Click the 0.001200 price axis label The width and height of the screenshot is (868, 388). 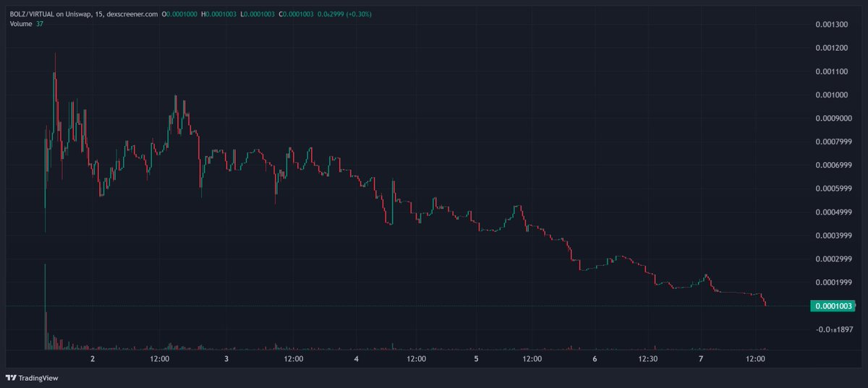click(832, 48)
